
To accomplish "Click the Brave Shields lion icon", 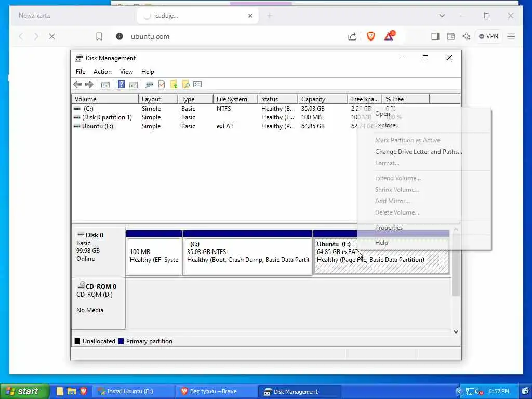I will (x=371, y=36).
